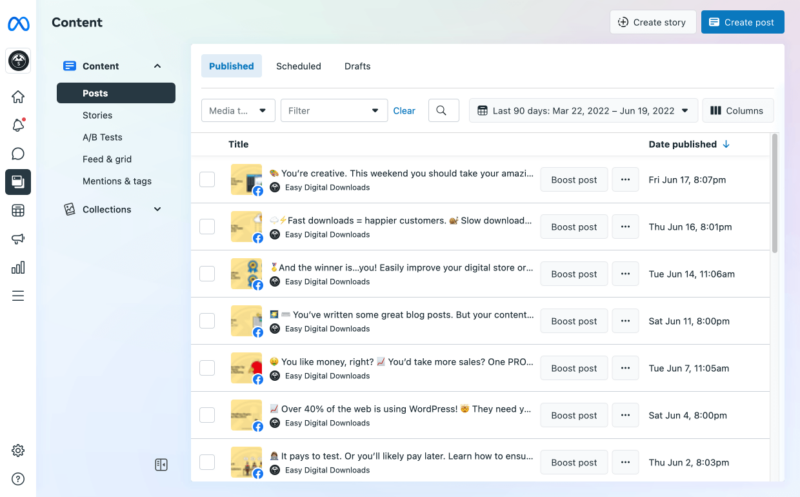Viewport: 800px width, 497px height.
Task: Click the Create post button
Action: [742, 22]
